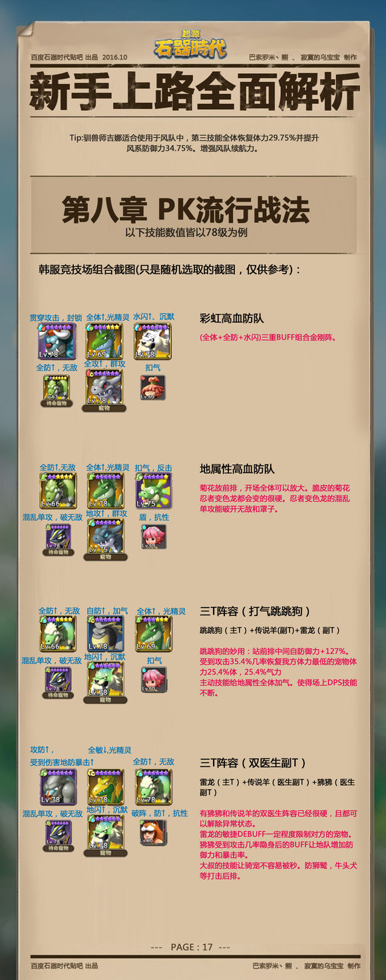Click the grey 雷龙 pet labeled 攻防↑
Screen dimensions: 386x980
pos(59,786)
